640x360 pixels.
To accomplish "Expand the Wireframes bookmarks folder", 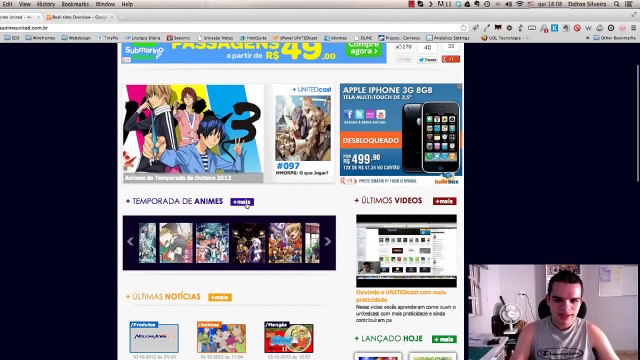I will (40, 38).
